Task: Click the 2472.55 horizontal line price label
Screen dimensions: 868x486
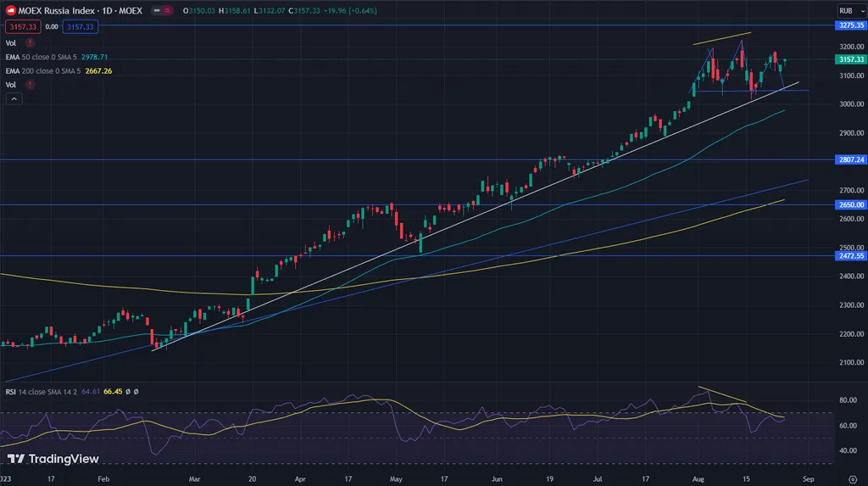Action: click(x=849, y=255)
